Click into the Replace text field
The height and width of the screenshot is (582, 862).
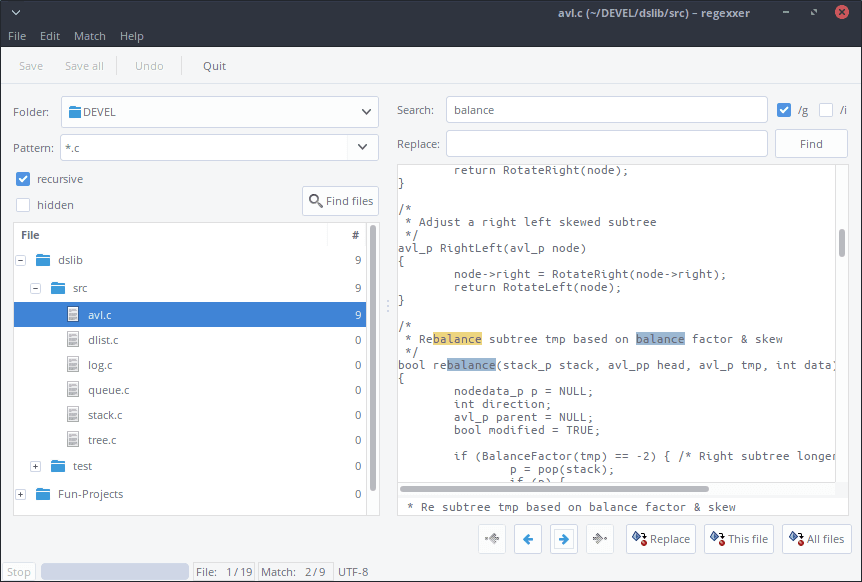coord(606,144)
